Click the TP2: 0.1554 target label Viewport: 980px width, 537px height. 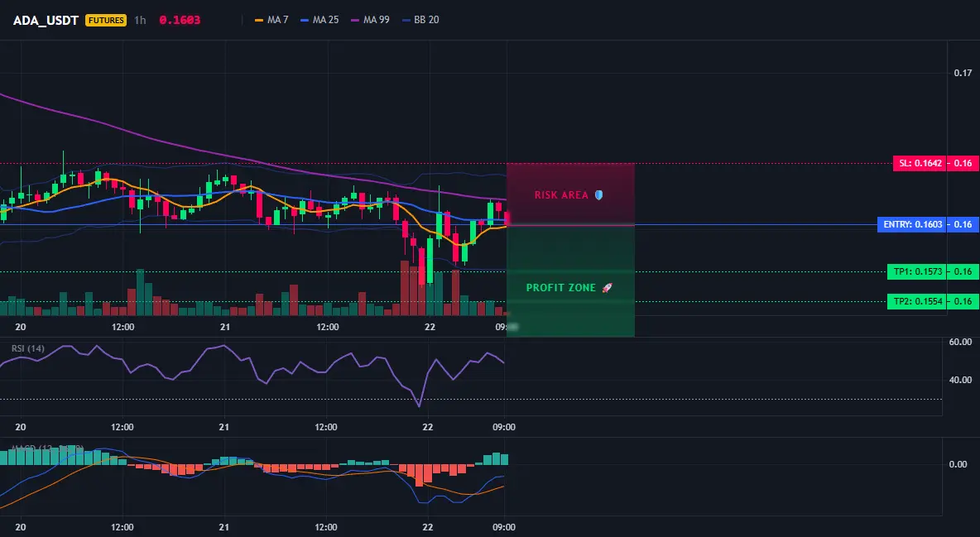[x=917, y=301]
